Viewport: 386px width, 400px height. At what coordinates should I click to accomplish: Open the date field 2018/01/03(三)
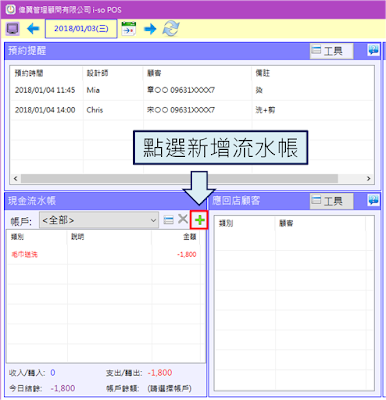[81, 29]
